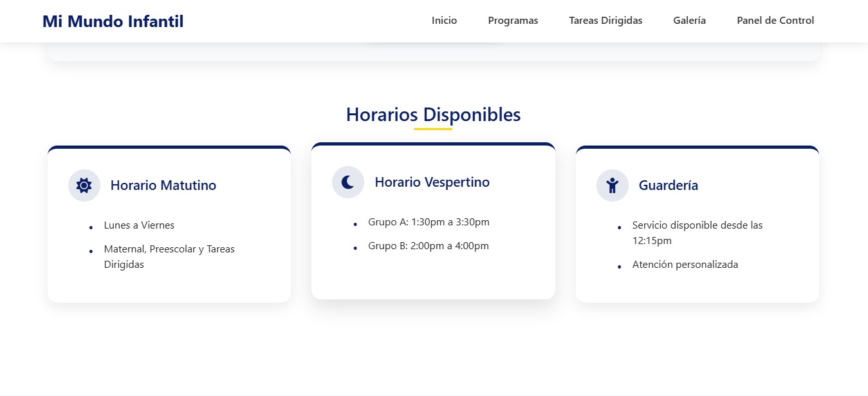The image size is (868, 396).
Task: Click 'Grupo A: 1:30pm a 3:30pm'
Action: (x=429, y=222)
